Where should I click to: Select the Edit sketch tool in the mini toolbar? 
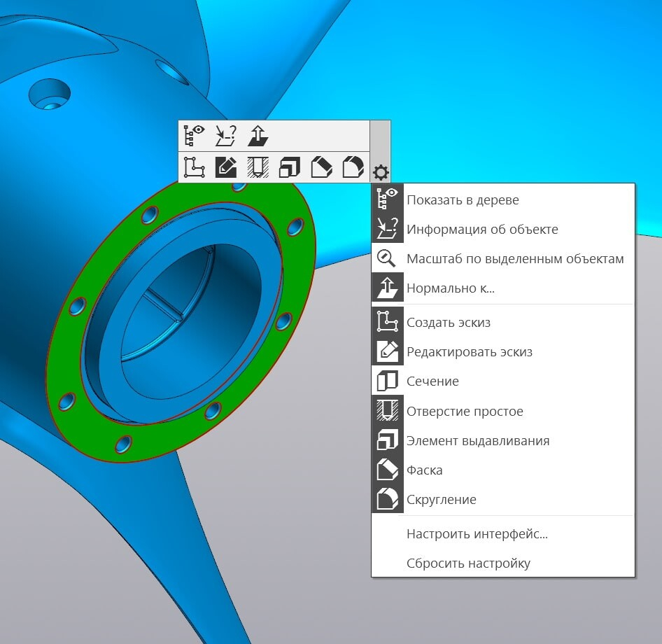226,167
